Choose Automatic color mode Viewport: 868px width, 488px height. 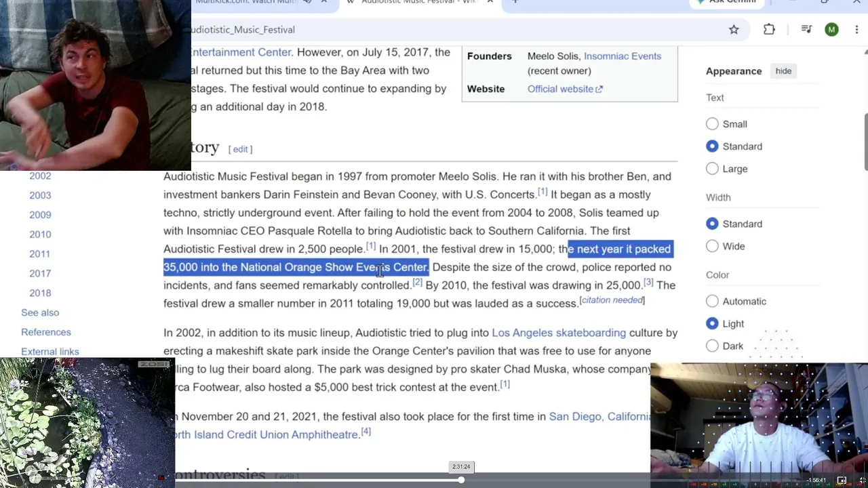[712, 302]
